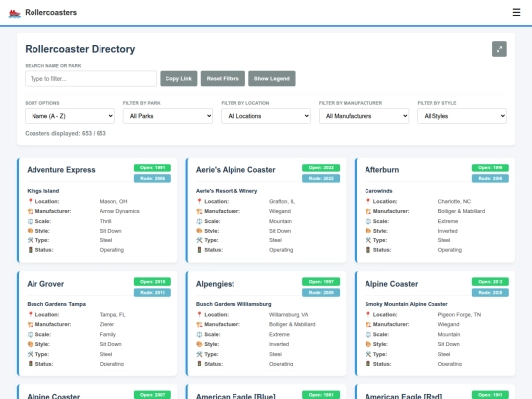532x399 pixels.
Task: Click the Rode badge on Adventure Express
Action: coord(153,178)
